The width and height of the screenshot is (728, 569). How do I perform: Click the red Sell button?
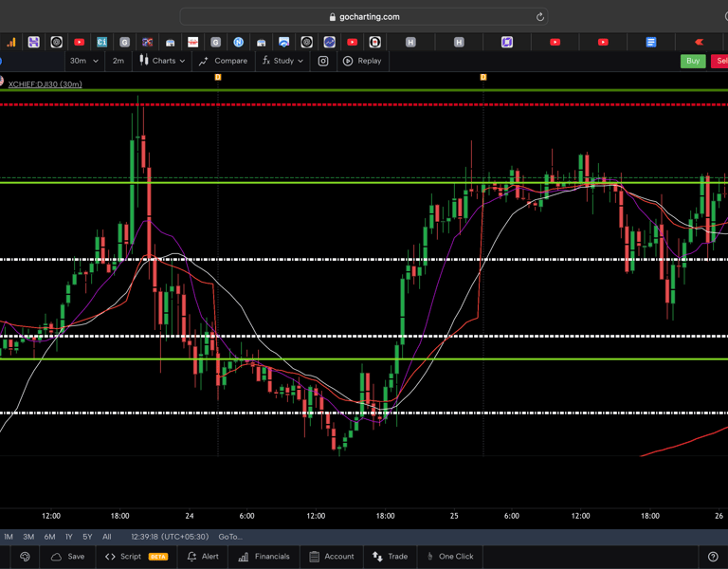coord(720,61)
